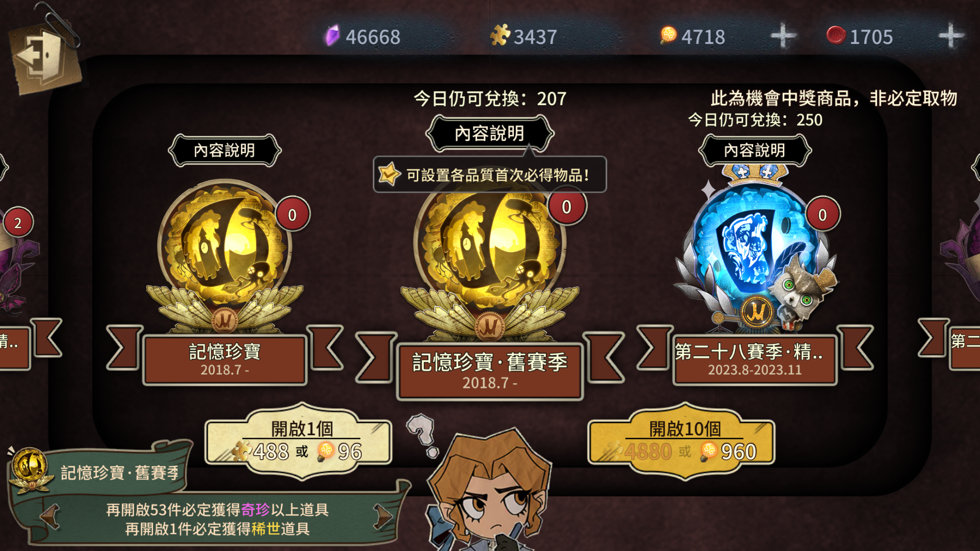Open 內容說明 for 第二十八賽季 essence
Image resolution: width=980 pixels, height=551 pixels.
pyautogui.click(x=755, y=151)
